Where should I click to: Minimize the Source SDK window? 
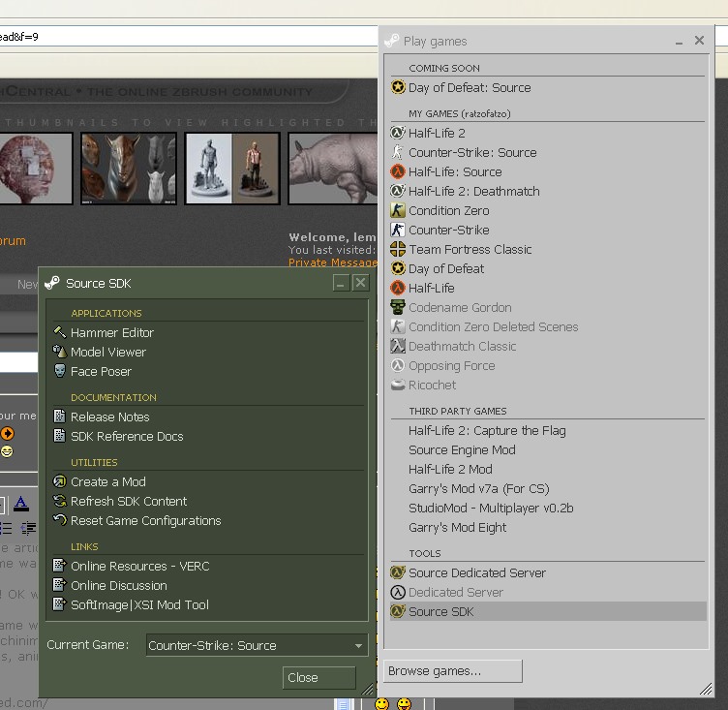click(341, 283)
